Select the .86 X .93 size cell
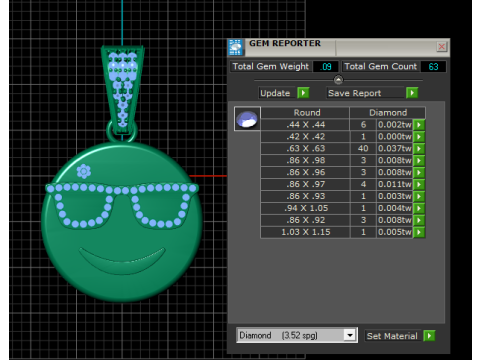Image resolution: width=480 pixels, height=360 pixels. (x=305, y=196)
